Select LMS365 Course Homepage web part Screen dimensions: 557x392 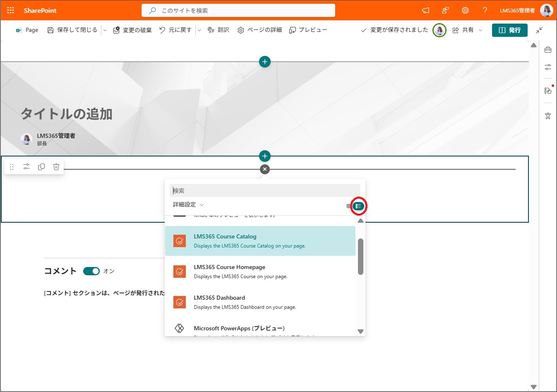pos(260,272)
